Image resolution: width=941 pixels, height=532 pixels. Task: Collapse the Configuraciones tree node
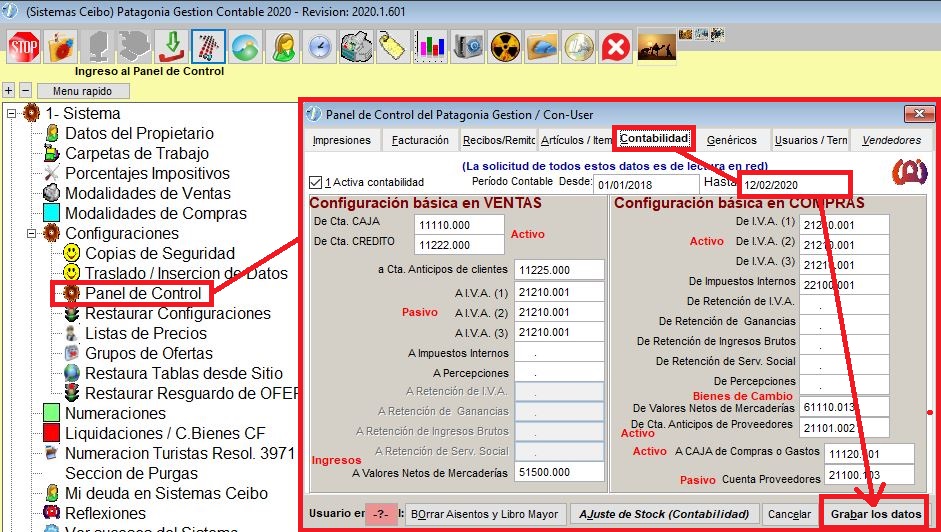[31, 234]
